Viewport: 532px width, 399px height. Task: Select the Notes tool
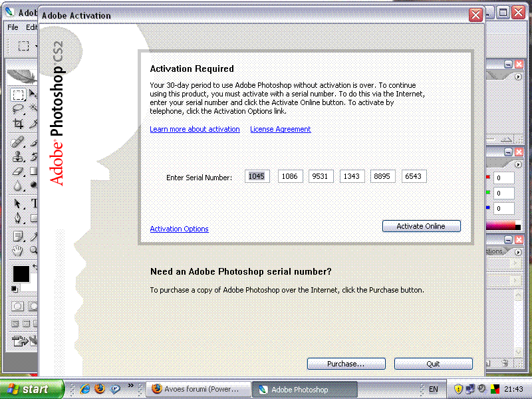point(18,236)
